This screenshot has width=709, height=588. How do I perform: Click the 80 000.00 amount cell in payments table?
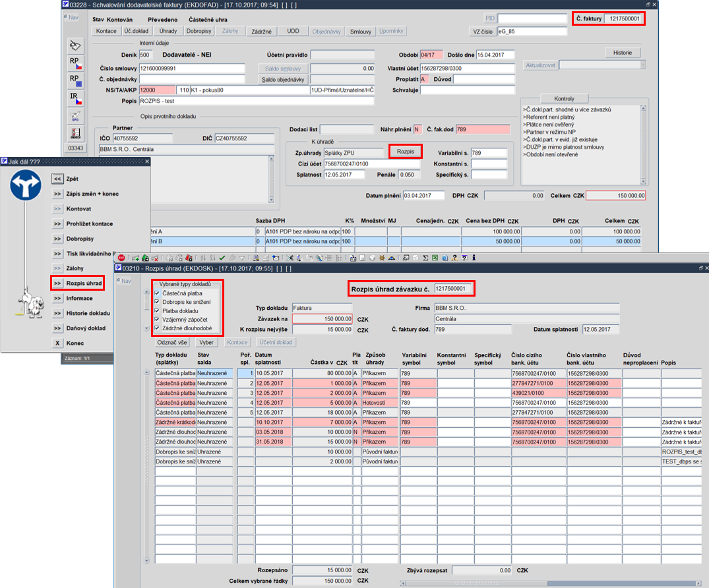pos(322,373)
